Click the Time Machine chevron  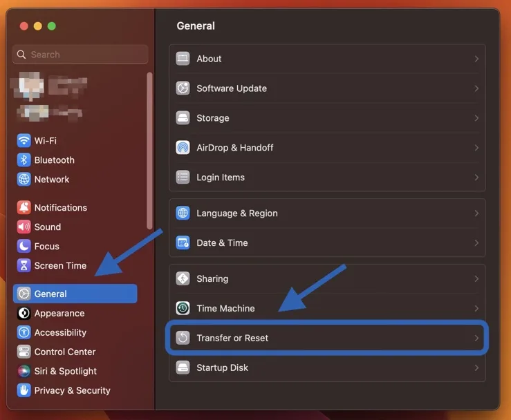coord(476,309)
